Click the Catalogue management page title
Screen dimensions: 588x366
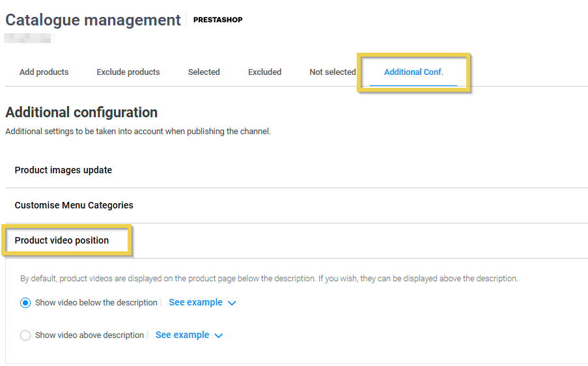[x=93, y=20]
